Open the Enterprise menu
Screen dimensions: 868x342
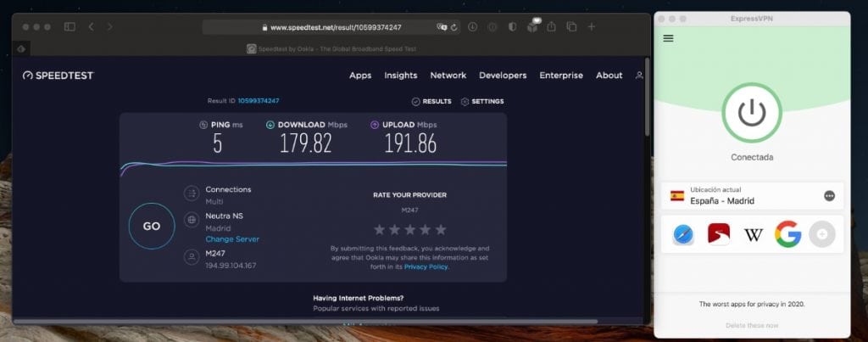point(561,76)
